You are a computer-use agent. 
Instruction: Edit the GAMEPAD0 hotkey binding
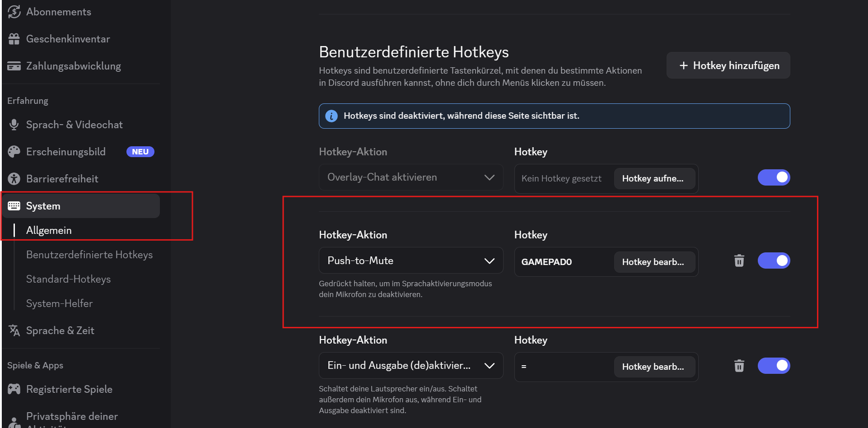654,262
